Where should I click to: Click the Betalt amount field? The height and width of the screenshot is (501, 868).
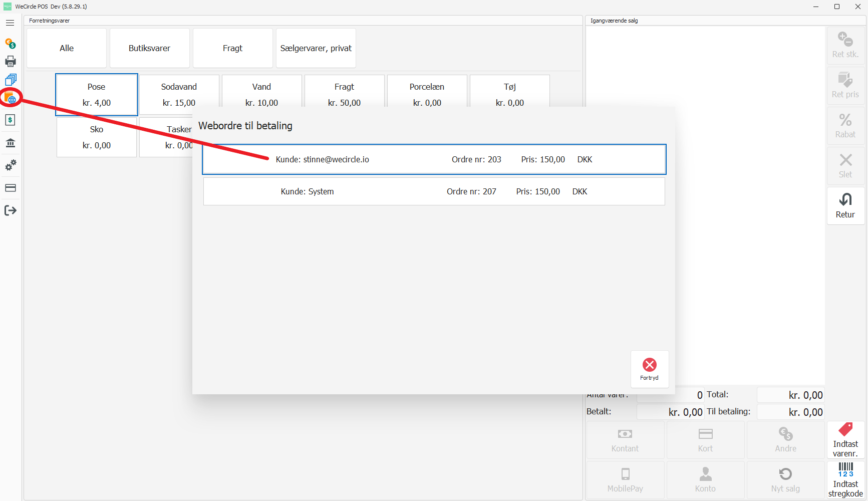(x=670, y=412)
